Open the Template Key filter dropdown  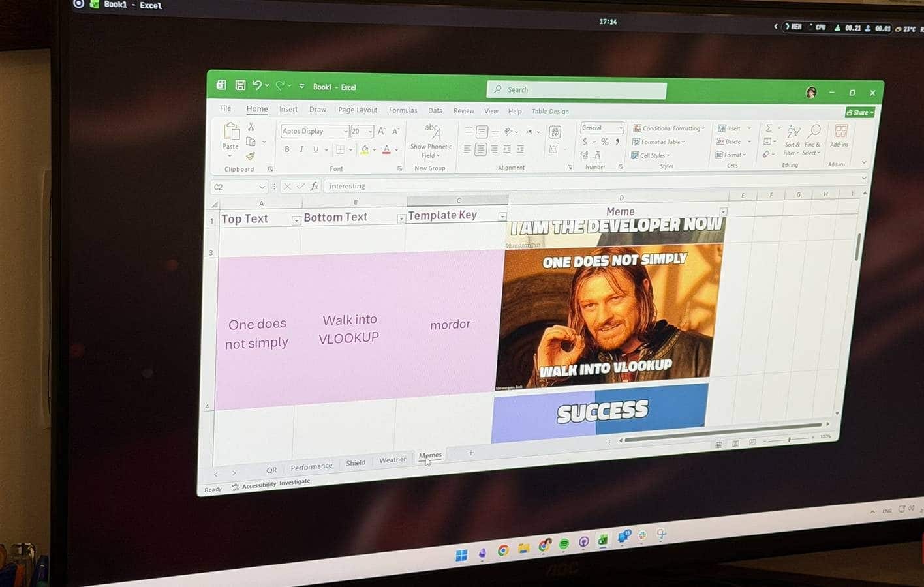pyautogui.click(x=502, y=217)
